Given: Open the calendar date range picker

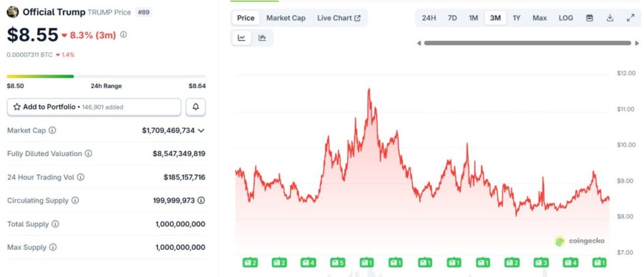Looking at the screenshot, I should (x=589, y=18).
